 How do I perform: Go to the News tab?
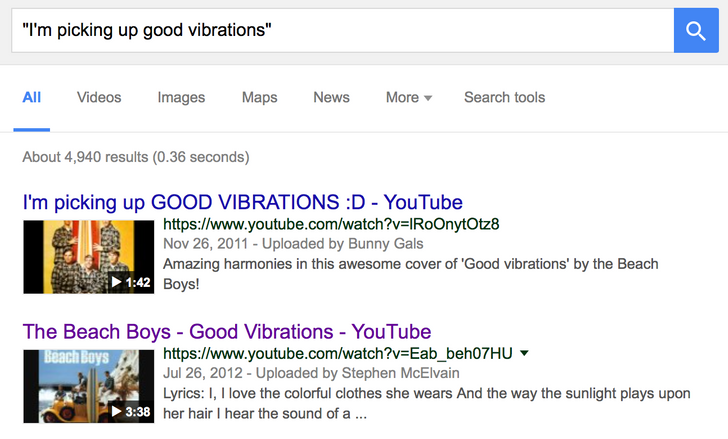[331, 97]
